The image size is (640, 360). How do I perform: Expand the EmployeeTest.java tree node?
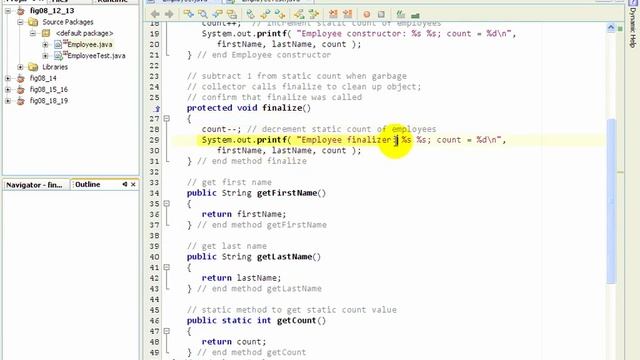(45, 56)
